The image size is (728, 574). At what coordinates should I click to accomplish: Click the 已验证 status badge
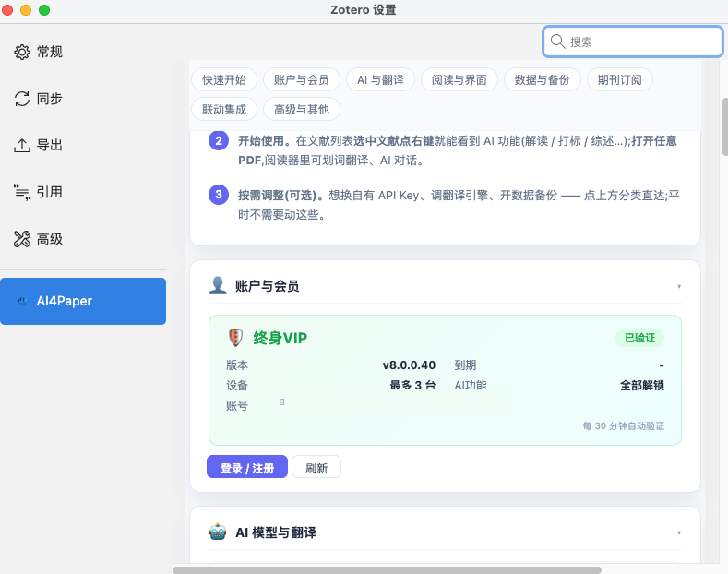pos(639,338)
